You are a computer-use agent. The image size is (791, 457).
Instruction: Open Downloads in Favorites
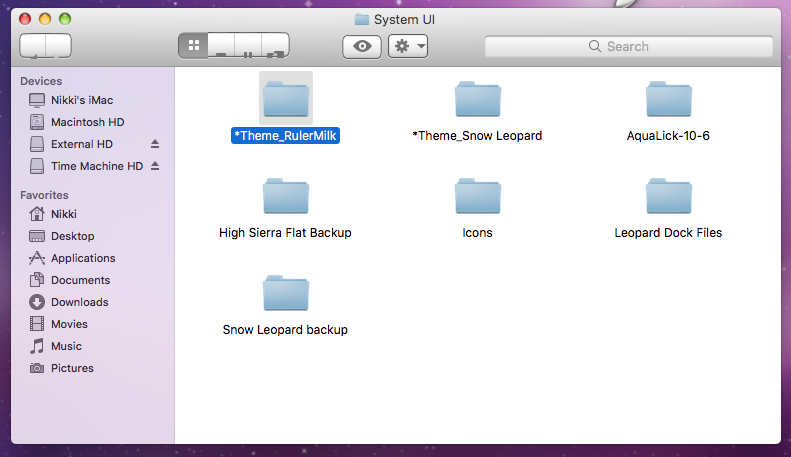93,302
